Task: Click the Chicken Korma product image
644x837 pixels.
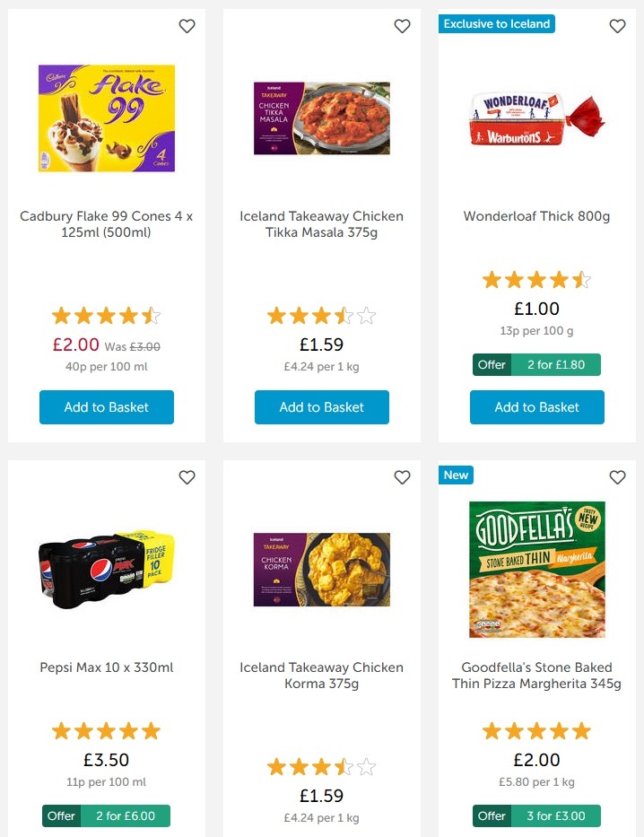Action: [x=321, y=569]
